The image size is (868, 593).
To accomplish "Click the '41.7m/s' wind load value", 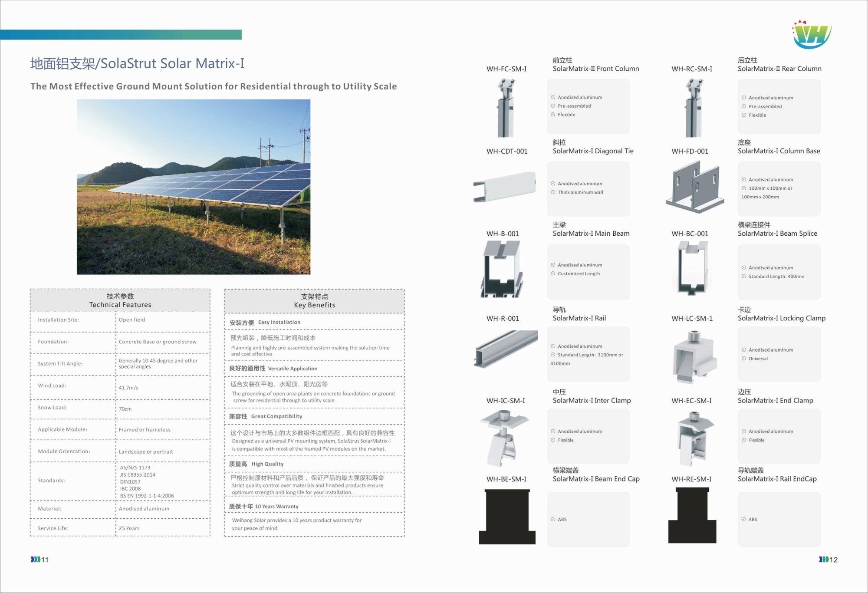I will 128,388.
